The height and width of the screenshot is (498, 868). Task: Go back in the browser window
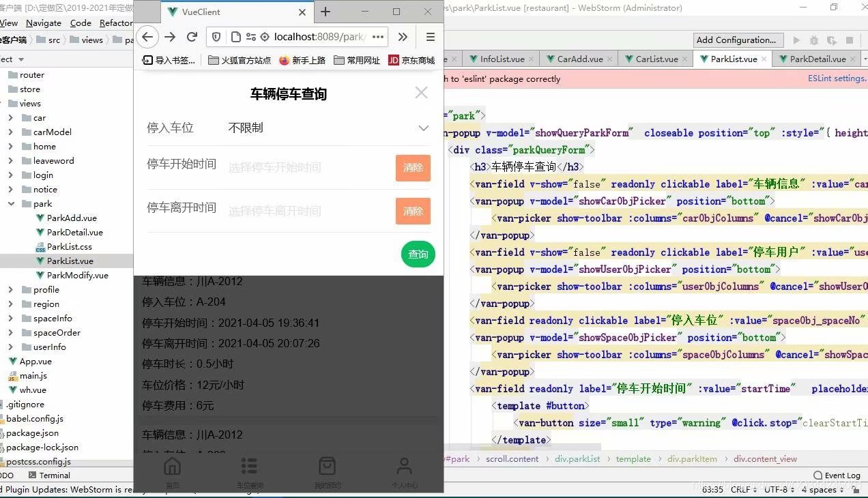point(147,37)
